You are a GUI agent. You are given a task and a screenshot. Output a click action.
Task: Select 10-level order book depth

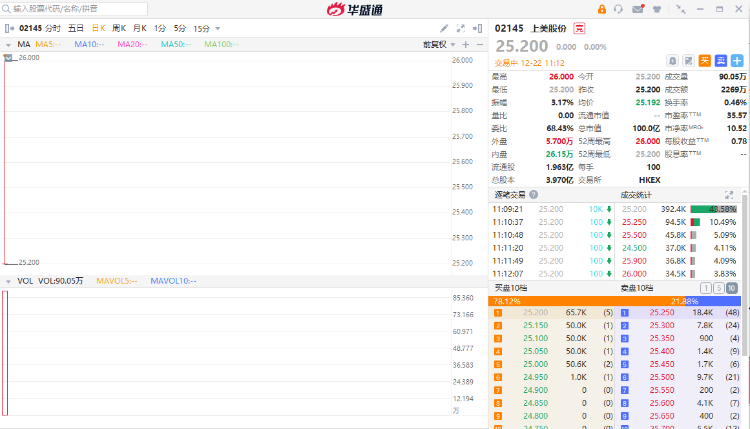click(x=732, y=288)
